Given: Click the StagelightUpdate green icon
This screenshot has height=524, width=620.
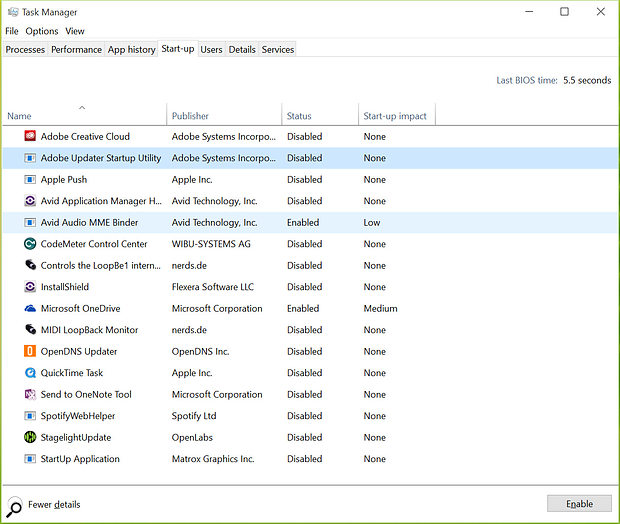Looking at the screenshot, I should (x=30, y=437).
